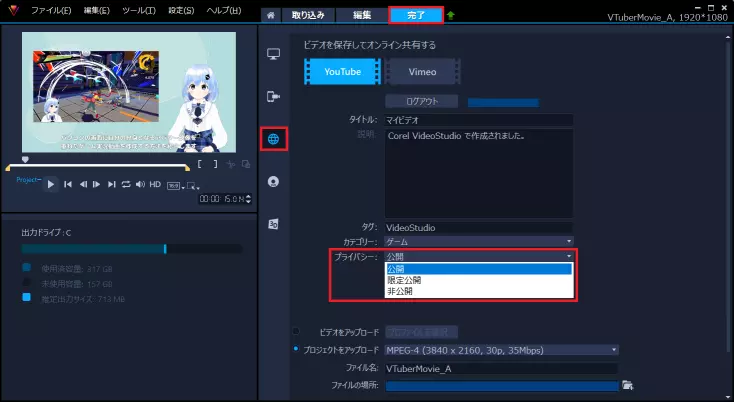Click the scissors split clip icon
The width and height of the screenshot is (734, 402).
point(230,164)
